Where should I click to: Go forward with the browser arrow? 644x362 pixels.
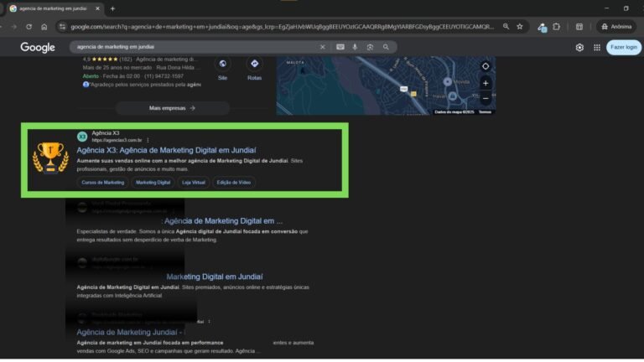[x=14, y=27]
